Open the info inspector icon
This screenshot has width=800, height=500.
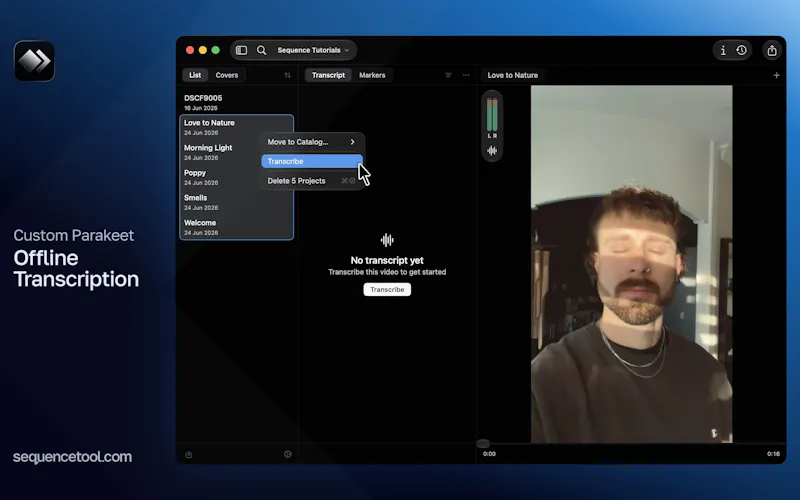[x=723, y=50]
